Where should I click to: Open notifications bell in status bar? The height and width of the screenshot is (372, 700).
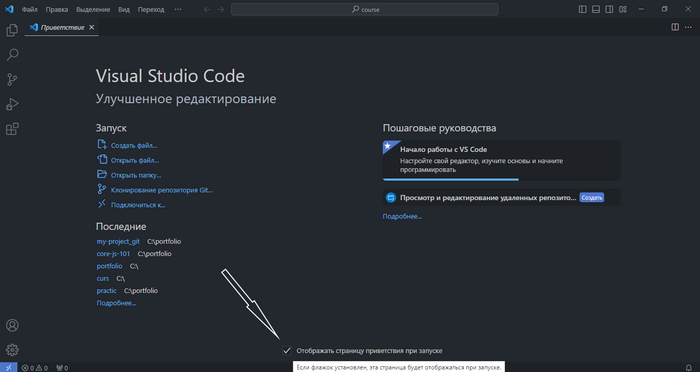(688, 368)
